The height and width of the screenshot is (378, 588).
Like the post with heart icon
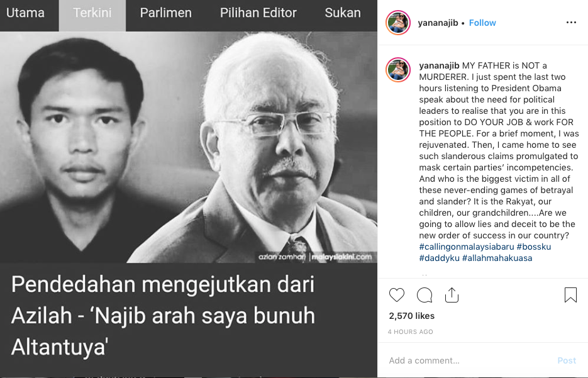pyautogui.click(x=396, y=295)
